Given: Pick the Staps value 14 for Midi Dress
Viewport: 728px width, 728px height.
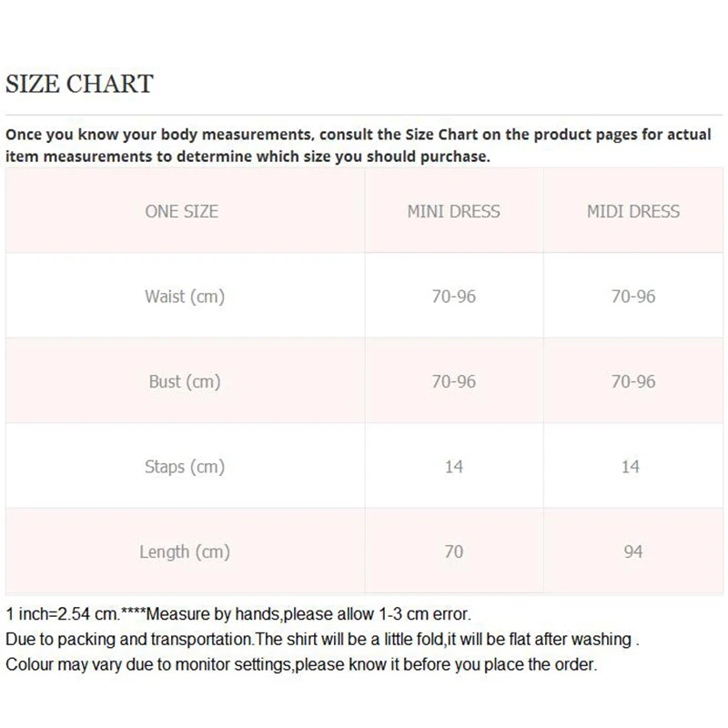Looking at the screenshot, I should [x=631, y=467].
